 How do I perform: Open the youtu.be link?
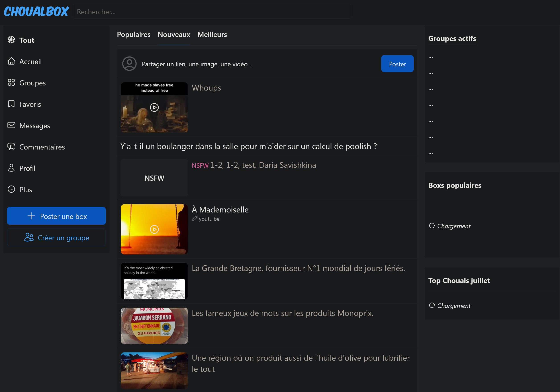coord(209,219)
